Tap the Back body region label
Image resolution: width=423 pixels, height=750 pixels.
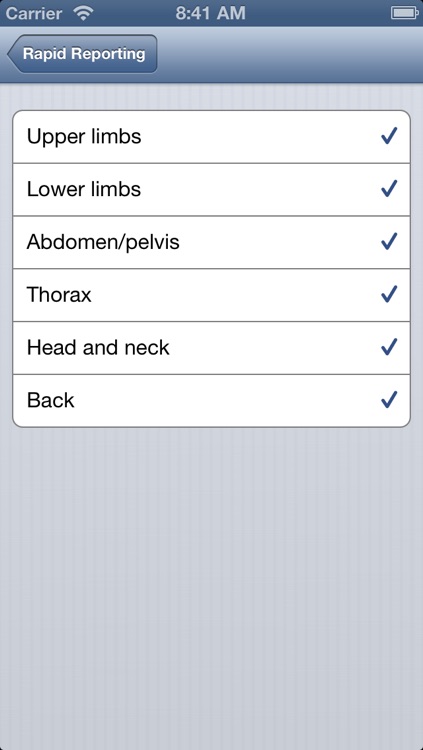[x=51, y=400]
